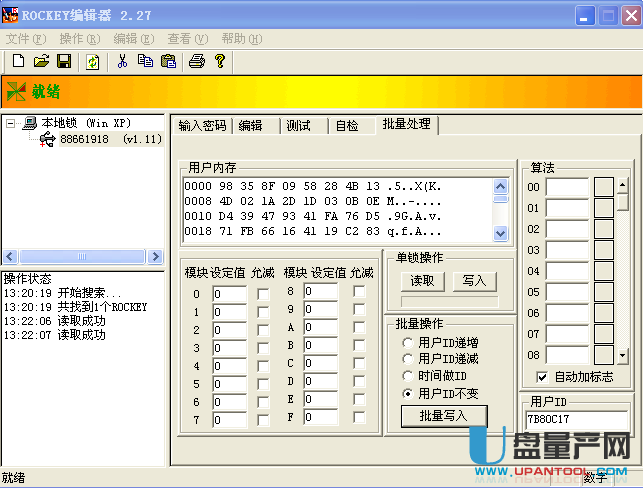
Task: Click the module 0 设定值 input field
Action: tap(230, 294)
